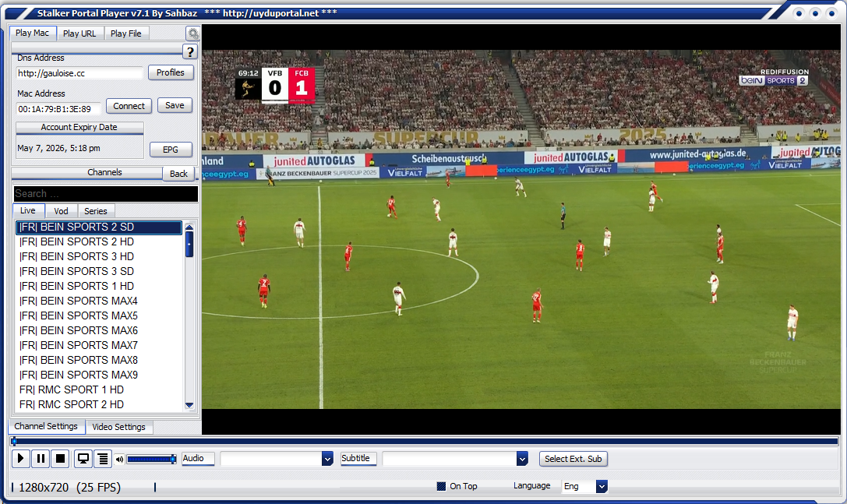Select channel |FR| BEIN SPORTS 3 SD
This screenshot has width=847, height=504.
pyautogui.click(x=100, y=271)
